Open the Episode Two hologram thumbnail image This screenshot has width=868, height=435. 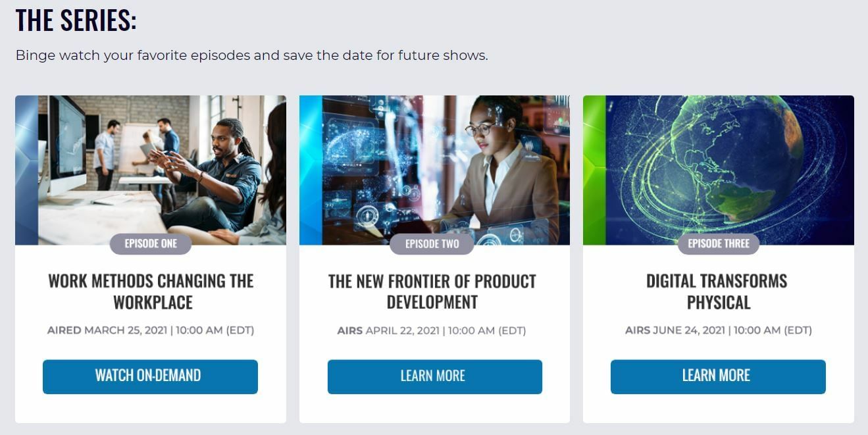coord(434,170)
